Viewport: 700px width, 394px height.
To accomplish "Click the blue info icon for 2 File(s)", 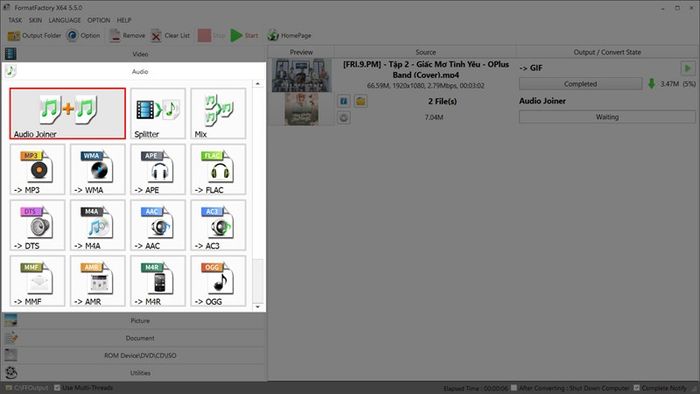I will (343, 101).
